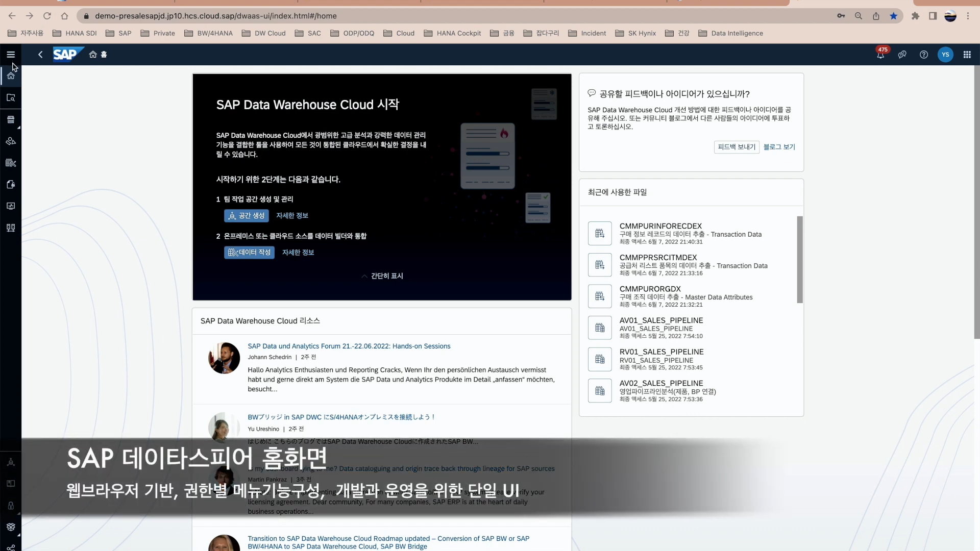The width and height of the screenshot is (980, 551).
Task: Open the Data Builder sidebar icon
Action: tap(11, 163)
